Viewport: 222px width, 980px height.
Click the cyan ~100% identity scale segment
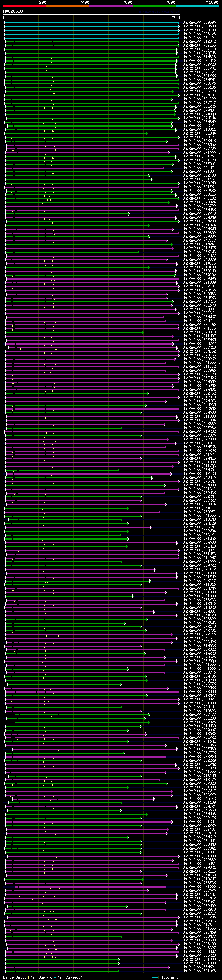(x=197, y=7)
